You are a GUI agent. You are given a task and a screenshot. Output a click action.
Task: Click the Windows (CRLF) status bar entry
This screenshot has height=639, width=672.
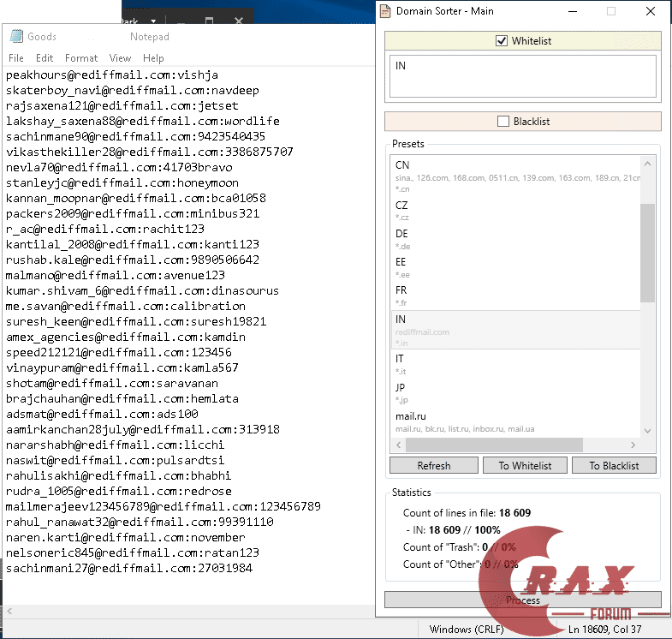click(x=467, y=629)
